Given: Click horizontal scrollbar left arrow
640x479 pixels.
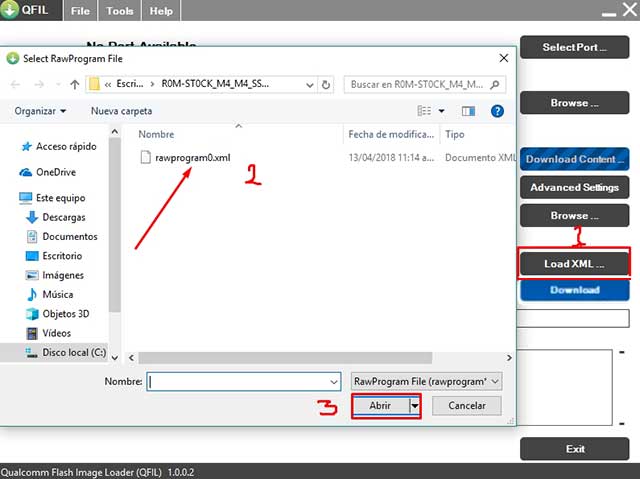Looking at the screenshot, I should (x=131, y=358).
